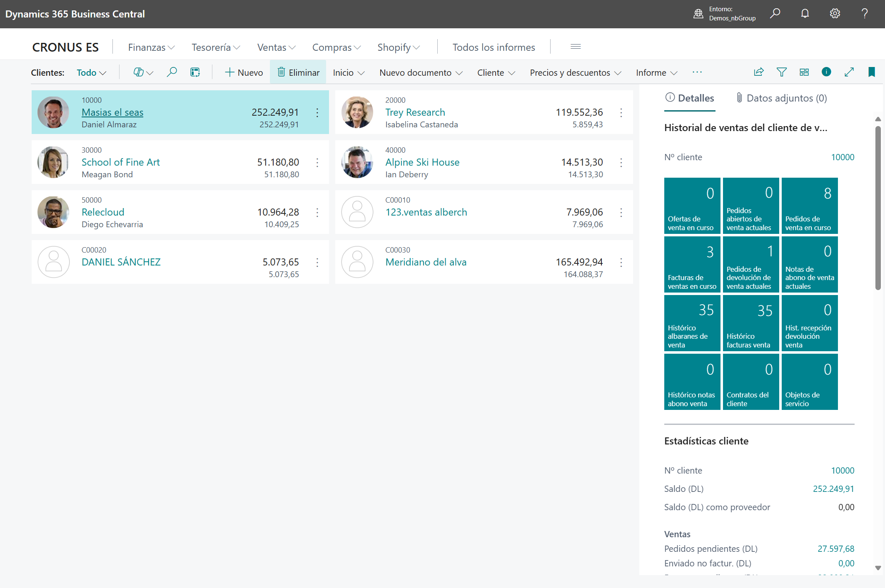Expand the Inicio action group

349,72
